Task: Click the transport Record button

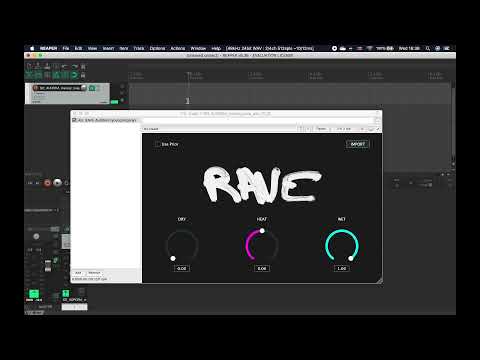Action: [47, 183]
